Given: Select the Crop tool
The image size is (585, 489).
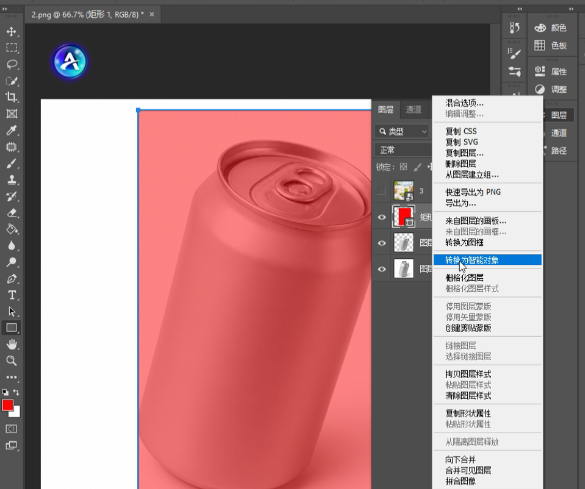Looking at the screenshot, I should pos(11,97).
